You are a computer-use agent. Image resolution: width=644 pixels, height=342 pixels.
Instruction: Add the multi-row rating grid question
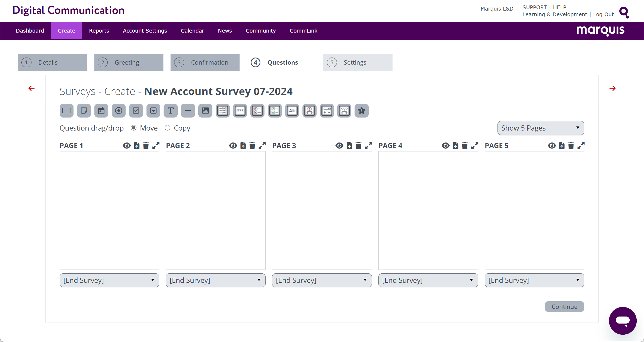pyautogui.click(x=223, y=111)
